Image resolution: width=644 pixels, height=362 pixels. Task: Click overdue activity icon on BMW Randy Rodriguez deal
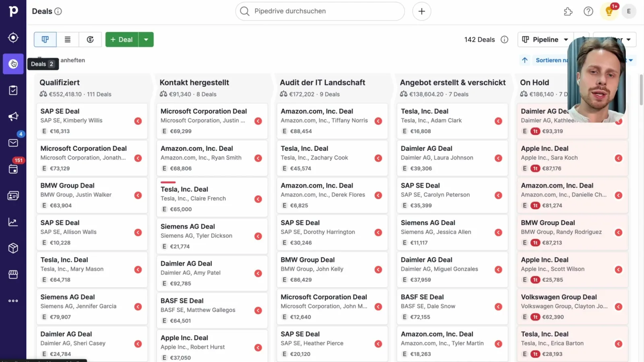619,232
